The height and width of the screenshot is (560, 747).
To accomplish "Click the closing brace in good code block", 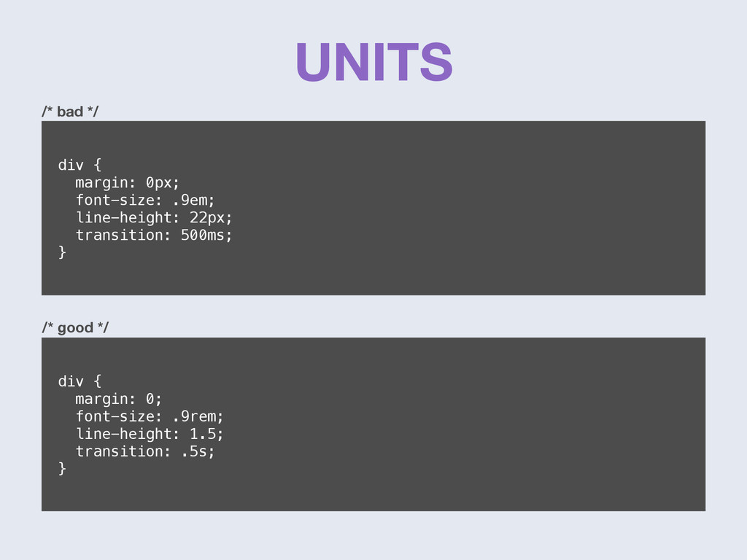I will pyautogui.click(x=62, y=468).
